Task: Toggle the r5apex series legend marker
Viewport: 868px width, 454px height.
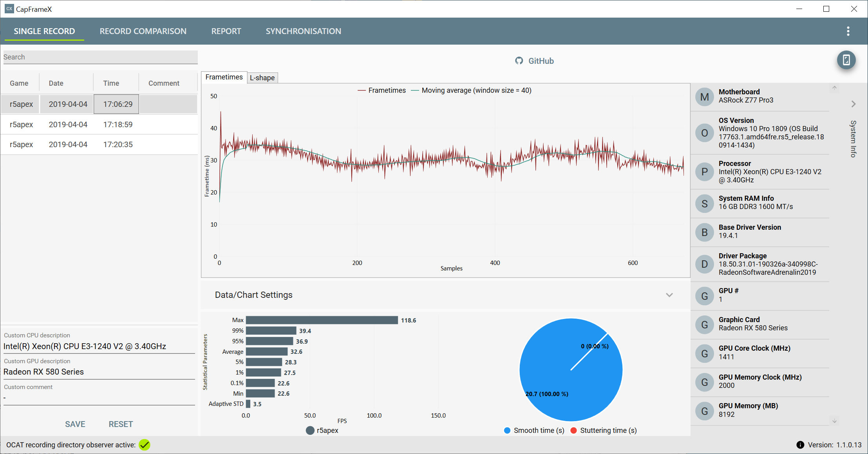Action: (310, 431)
